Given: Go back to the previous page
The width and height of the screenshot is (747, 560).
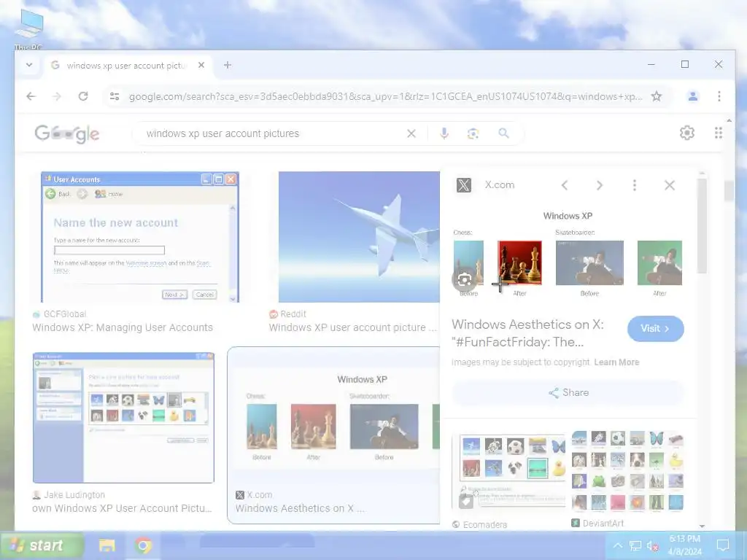Looking at the screenshot, I should point(31,96).
